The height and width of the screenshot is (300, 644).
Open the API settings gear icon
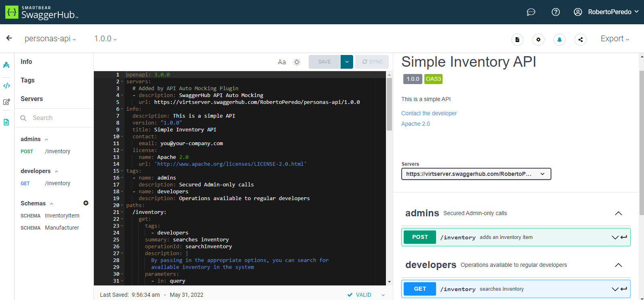click(x=538, y=40)
